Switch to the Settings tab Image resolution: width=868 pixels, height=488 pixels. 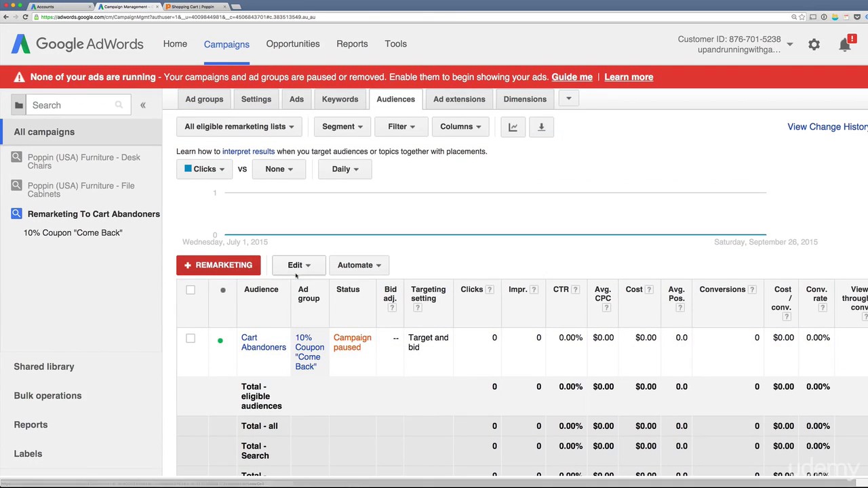click(256, 100)
